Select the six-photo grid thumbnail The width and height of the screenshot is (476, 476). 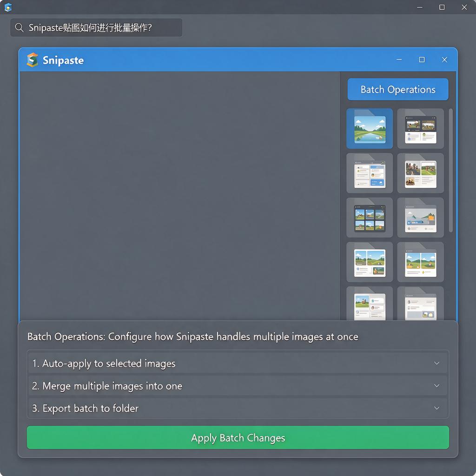click(370, 218)
